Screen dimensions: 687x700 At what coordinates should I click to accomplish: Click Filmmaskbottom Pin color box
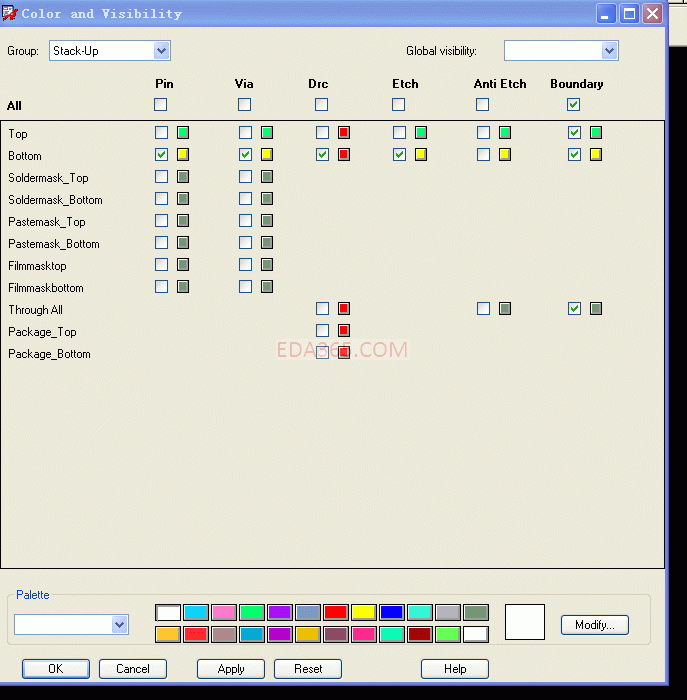click(183, 287)
